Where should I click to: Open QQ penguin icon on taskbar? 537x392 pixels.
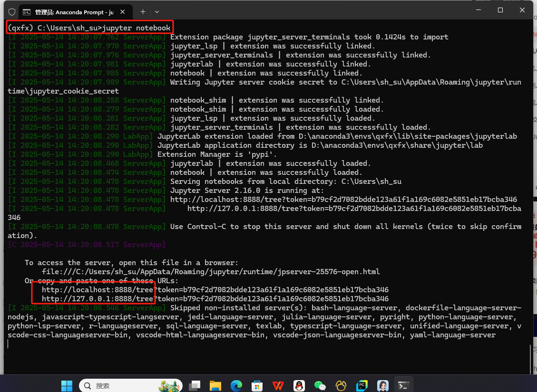[x=299, y=385]
